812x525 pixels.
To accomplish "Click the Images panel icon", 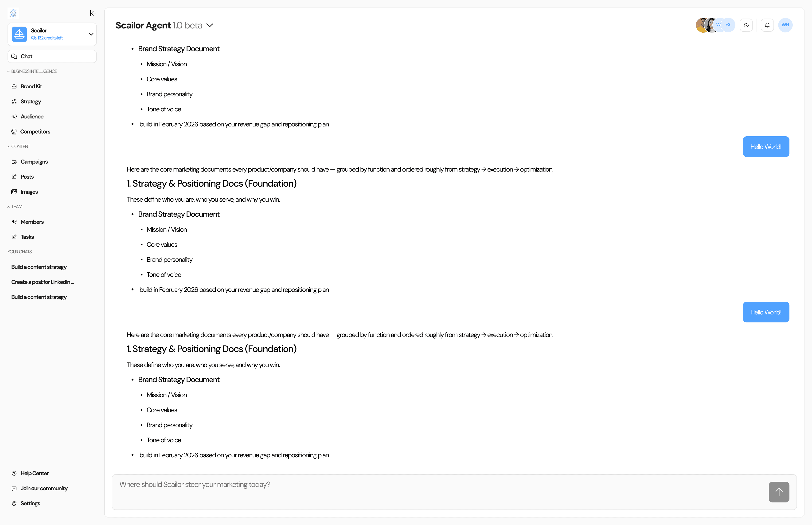I will [14, 192].
